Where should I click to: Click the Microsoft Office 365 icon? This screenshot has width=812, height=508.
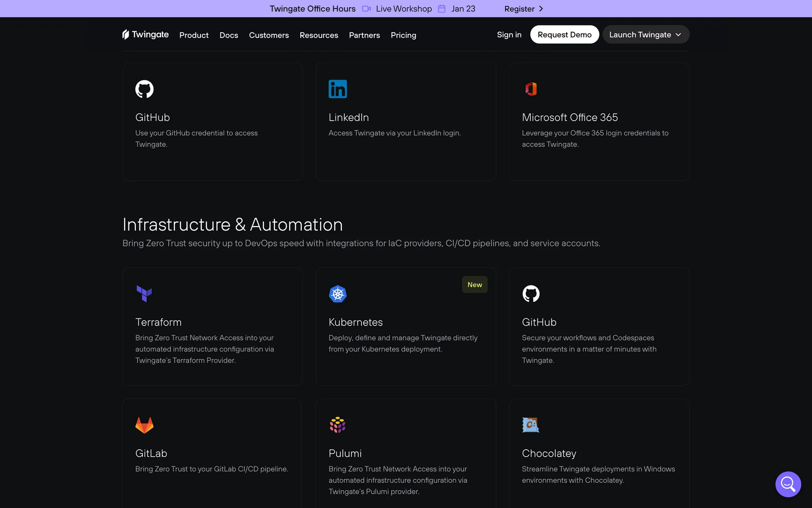click(531, 89)
